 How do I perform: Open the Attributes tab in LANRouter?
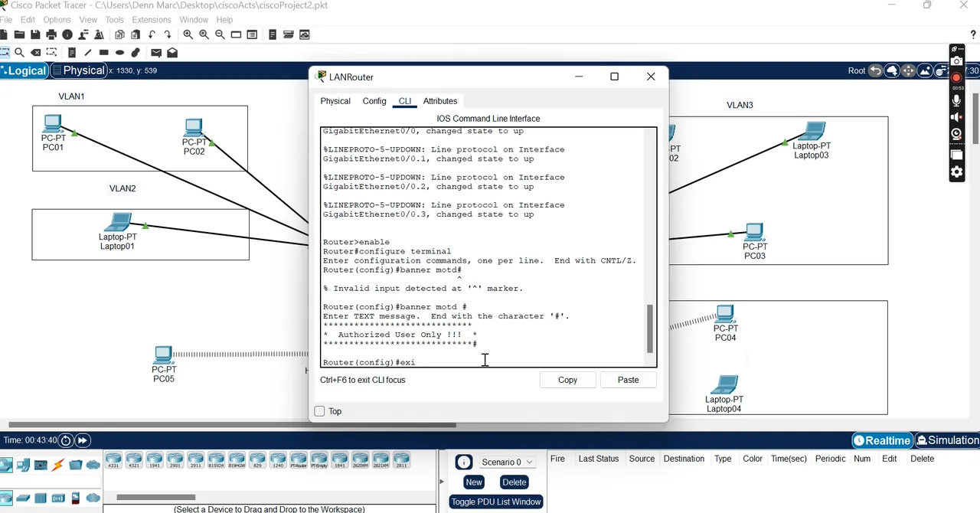click(x=440, y=101)
